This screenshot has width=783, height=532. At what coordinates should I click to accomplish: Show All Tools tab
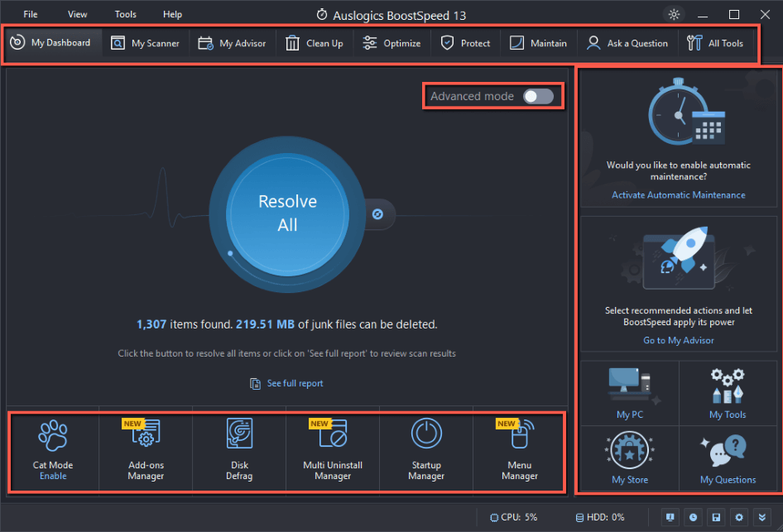coord(716,43)
